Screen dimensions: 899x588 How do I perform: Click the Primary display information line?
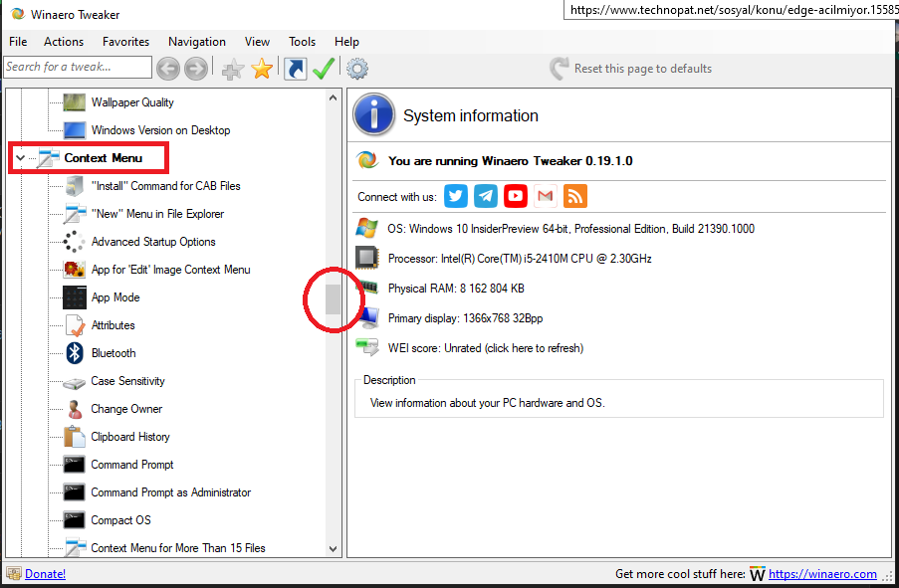tap(465, 318)
